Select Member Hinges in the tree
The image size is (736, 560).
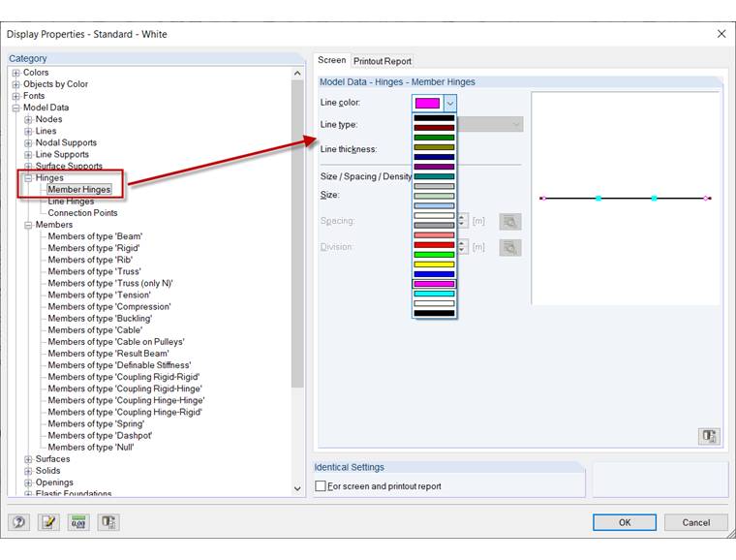coord(79,190)
